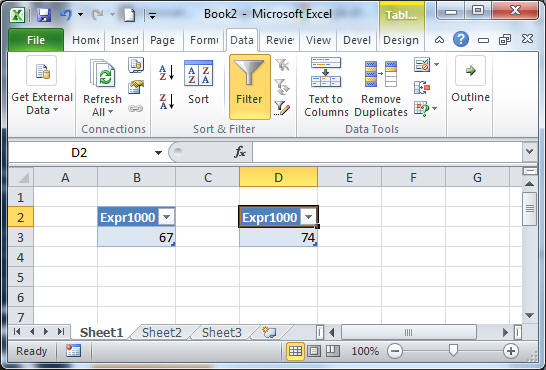Open Get External Data dropdown

(42, 86)
